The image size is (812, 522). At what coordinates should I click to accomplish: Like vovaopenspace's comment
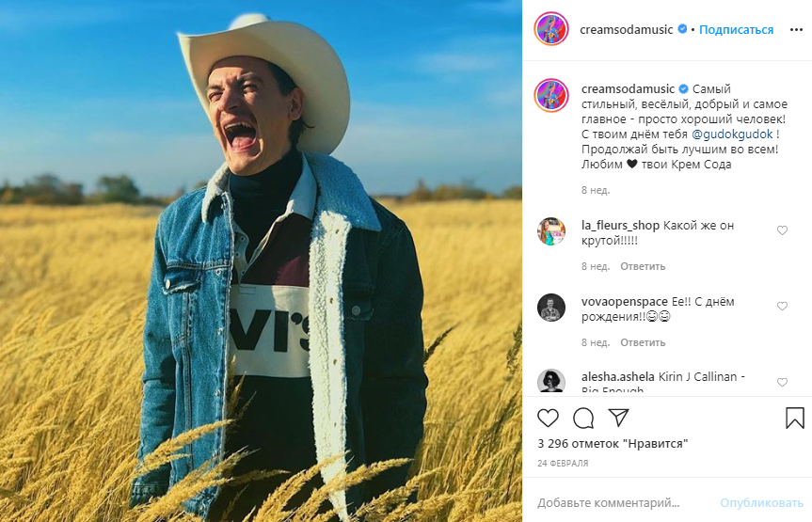point(782,307)
